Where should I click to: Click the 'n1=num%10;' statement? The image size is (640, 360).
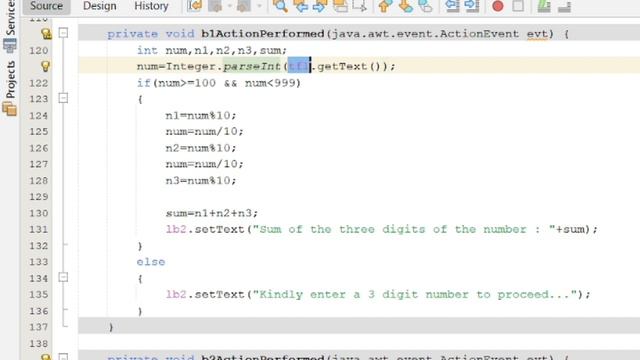click(201, 116)
